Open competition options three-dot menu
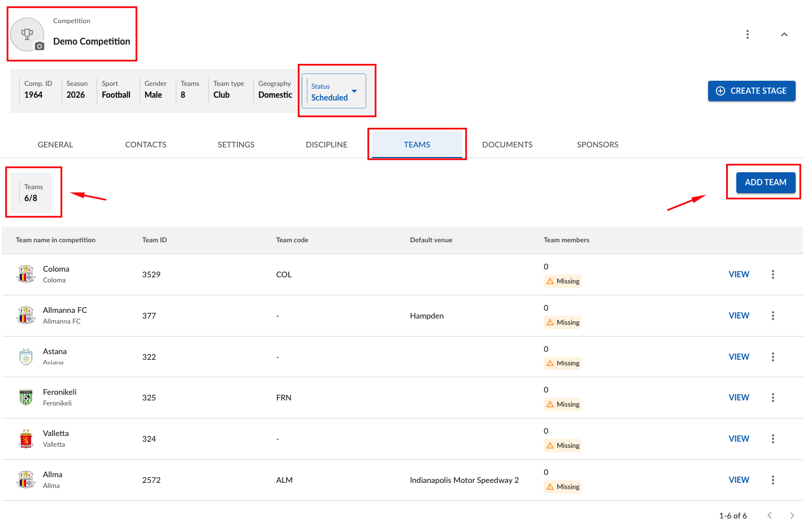Image resolution: width=803 pixels, height=532 pixels. 748,34
